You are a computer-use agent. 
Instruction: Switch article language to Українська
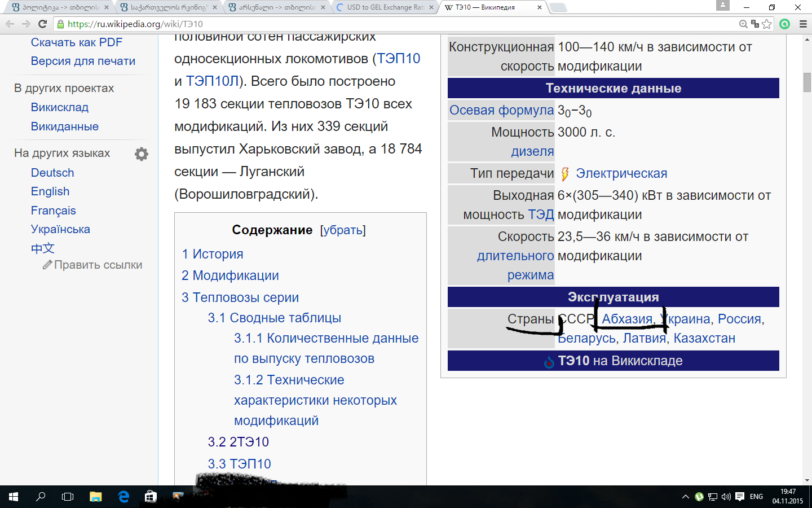click(60, 229)
